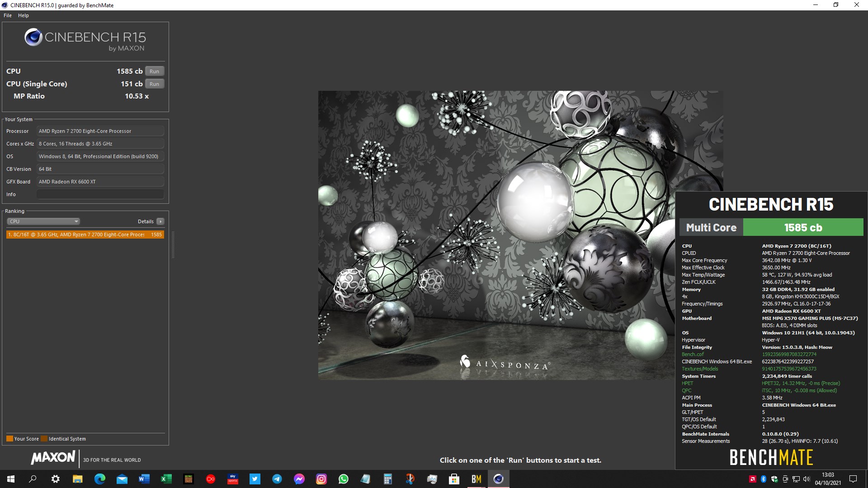Open Minecraft from the taskbar
Viewport: 868px width, 488px height.
click(x=188, y=479)
